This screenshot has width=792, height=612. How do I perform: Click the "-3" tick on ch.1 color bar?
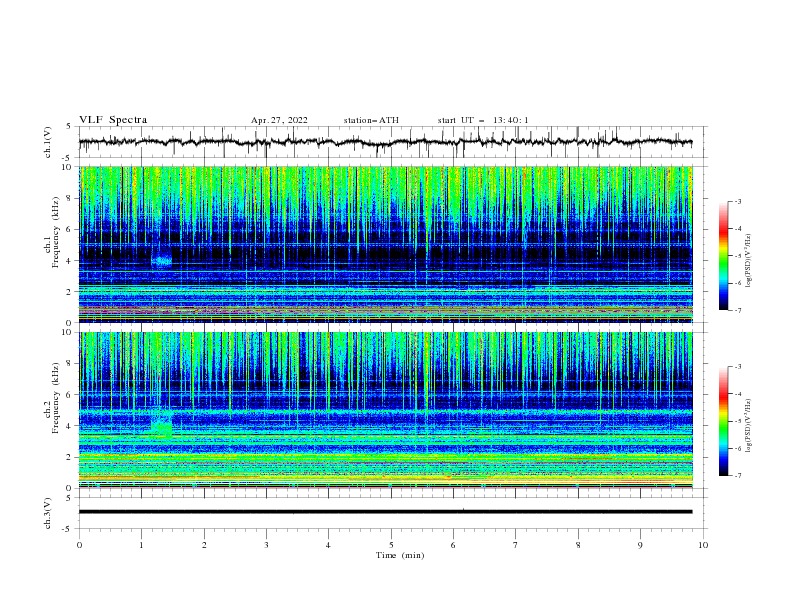point(737,201)
